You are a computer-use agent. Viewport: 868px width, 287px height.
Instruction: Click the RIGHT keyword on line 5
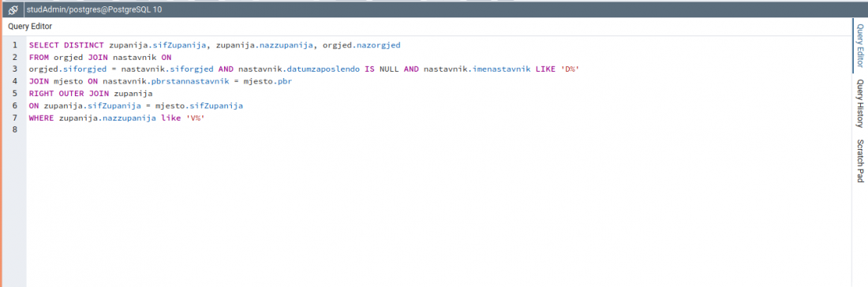click(x=42, y=94)
